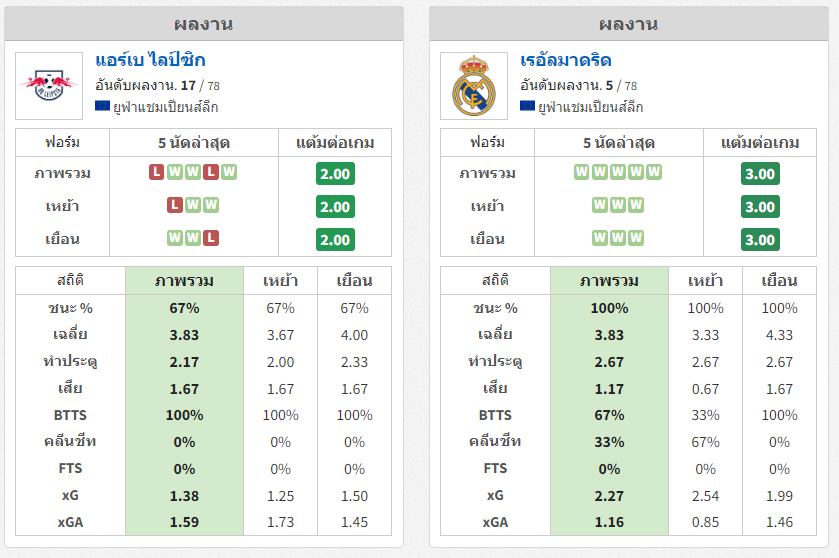This screenshot has width=839, height=558.
Task: Click Leipzig ยูฟ่าแชมเปียนส์ลีก league link
Action: tap(165, 107)
